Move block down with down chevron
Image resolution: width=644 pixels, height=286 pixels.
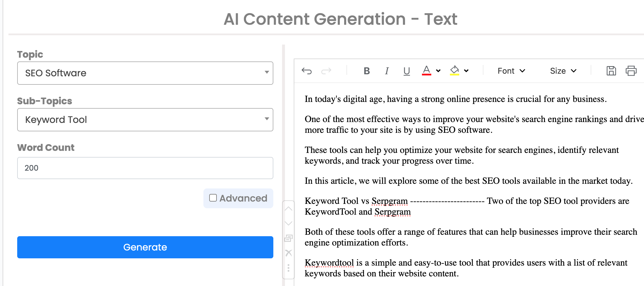click(x=288, y=223)
